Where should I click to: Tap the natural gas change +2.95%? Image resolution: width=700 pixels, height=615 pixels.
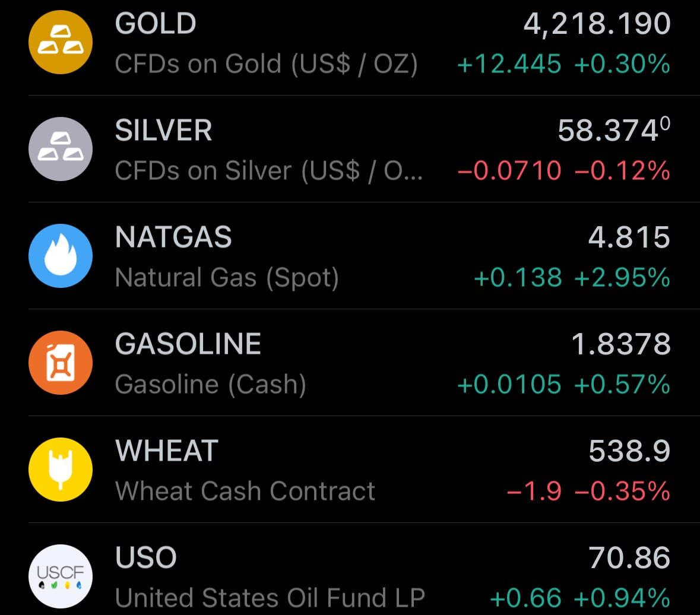pos(622,277)
